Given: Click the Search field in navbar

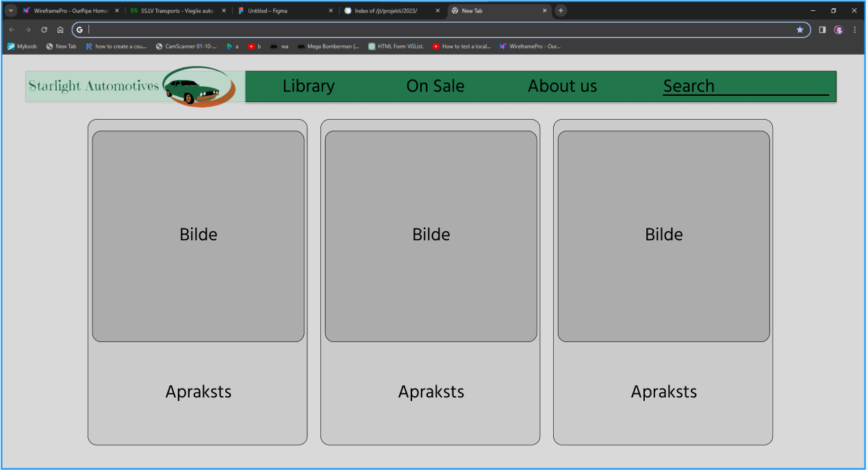Looking at the screenshot, I should (x=745, y=86).
